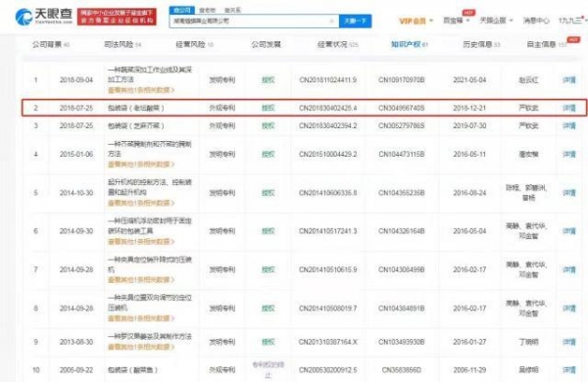Click the 天眼一下 search button
Screen dimensions: 588x382
(355, 21)
